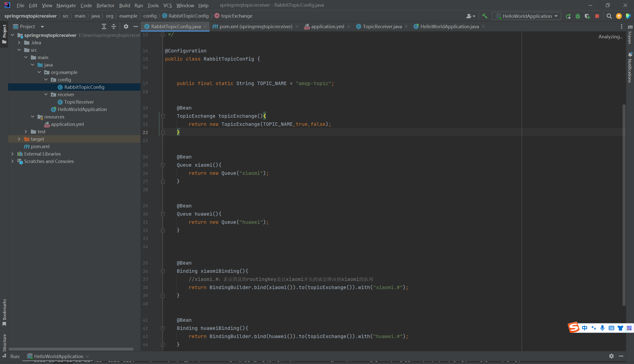Screen dimensions: 634x364
Task: Open the Maven tool window
Action: click(x=630, y=35)
